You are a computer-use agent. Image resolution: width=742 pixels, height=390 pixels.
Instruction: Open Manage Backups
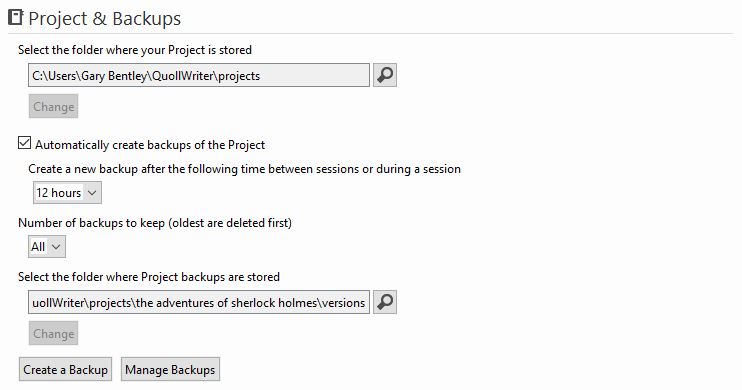pos(170,369)
